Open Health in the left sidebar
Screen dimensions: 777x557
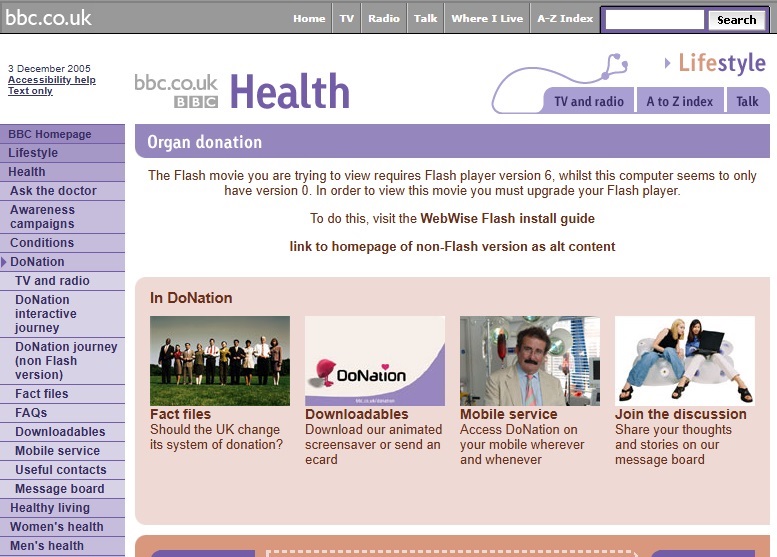[62, 172]
